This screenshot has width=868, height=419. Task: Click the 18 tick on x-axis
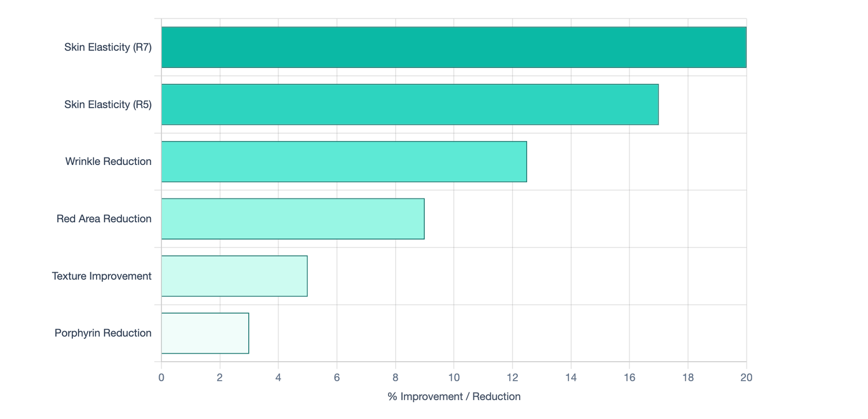pyautogui.click(x=687, y=378)
